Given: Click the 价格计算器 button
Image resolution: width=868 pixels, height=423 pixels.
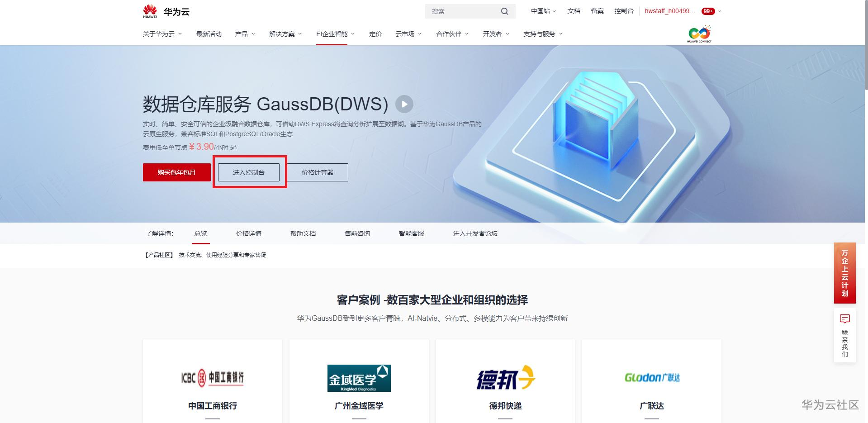Looking at the screenshot, I should tap(318, 172).
